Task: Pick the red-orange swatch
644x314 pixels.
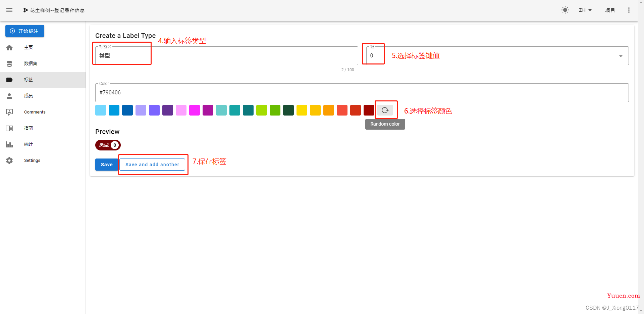Action: [x=356, y=110]
